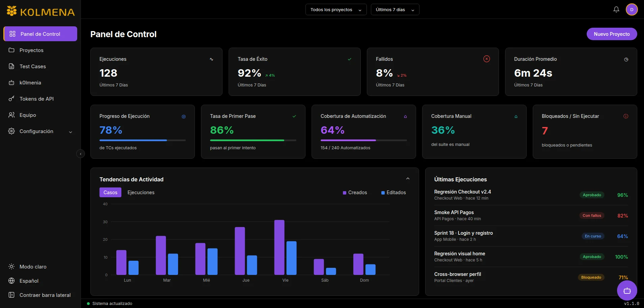Click the Proyectos folder icon

[x=11, y=50]
